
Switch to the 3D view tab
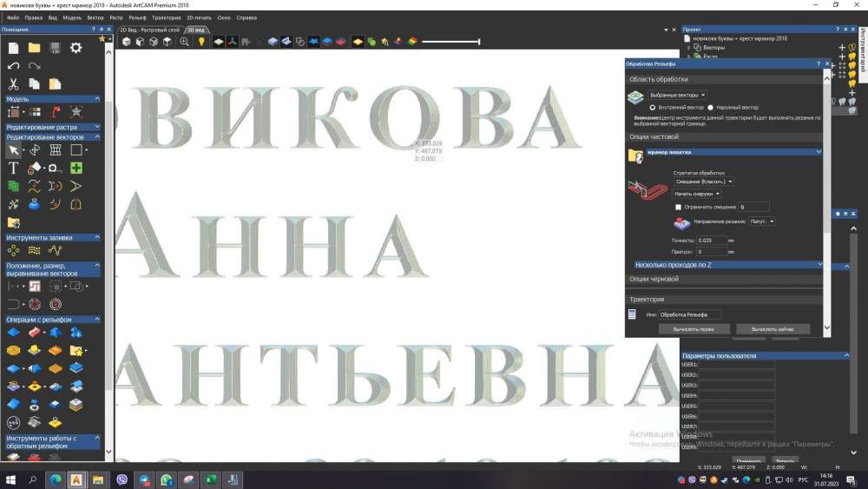pyautogui.click(x=196, y=30)
